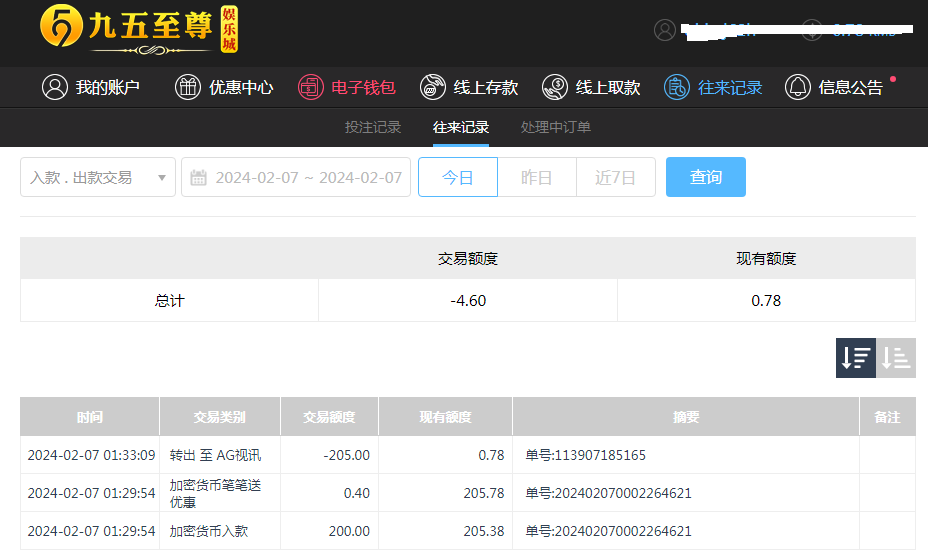This screenshot has width=928, height=557.
Task: Select the 近7日 filter
Action: (616, 177)
